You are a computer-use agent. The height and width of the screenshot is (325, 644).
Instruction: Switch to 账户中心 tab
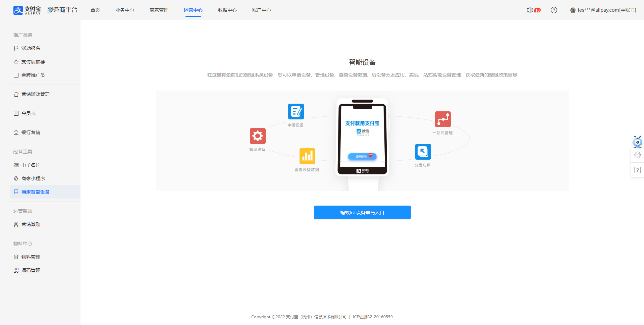262,10
